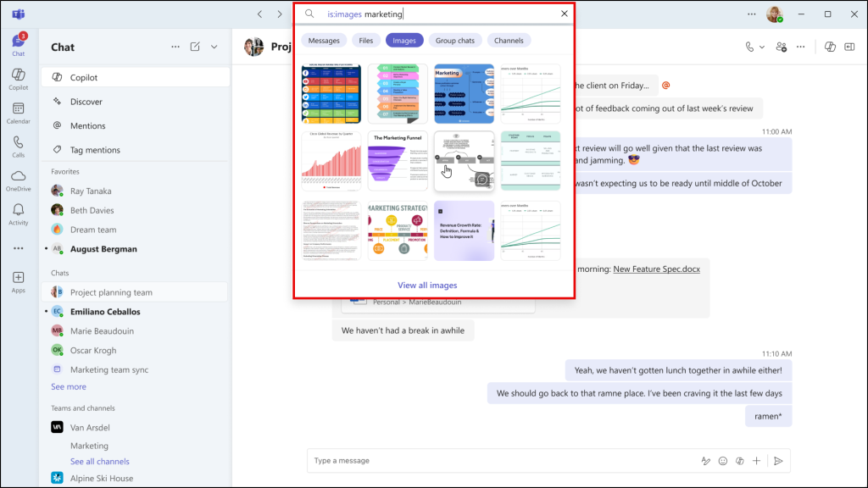
Task: Open the Activity feed
Action: pyautogui.click(x=18, y=213)
